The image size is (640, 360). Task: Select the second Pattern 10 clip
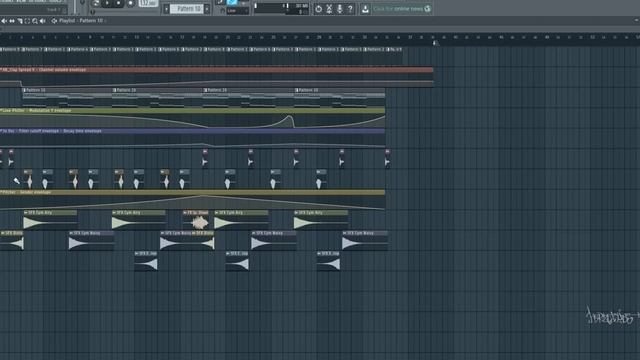point(158,98)
